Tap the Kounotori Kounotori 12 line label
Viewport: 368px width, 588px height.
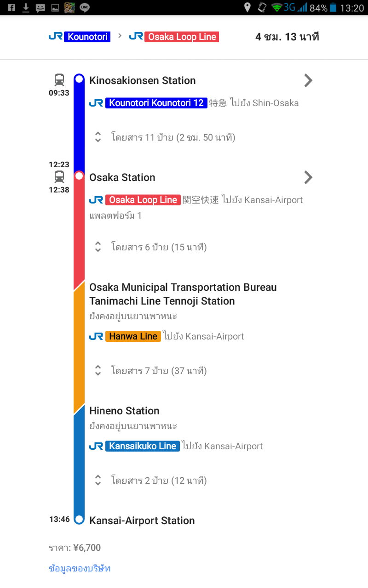pyautogui.click(x=156, y=103)
